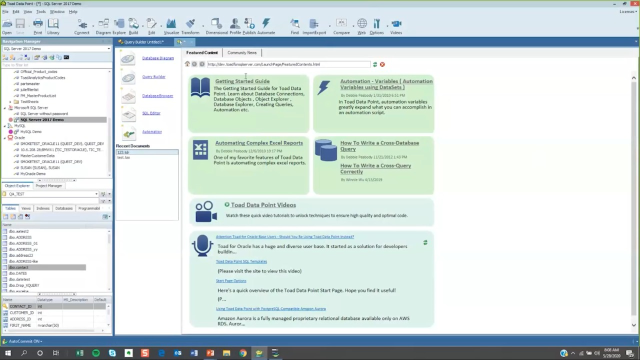Switch to the Indexes tab
The height and width of the screenshot is (360, 640).
pyautogui.click(x=43, y=209)
